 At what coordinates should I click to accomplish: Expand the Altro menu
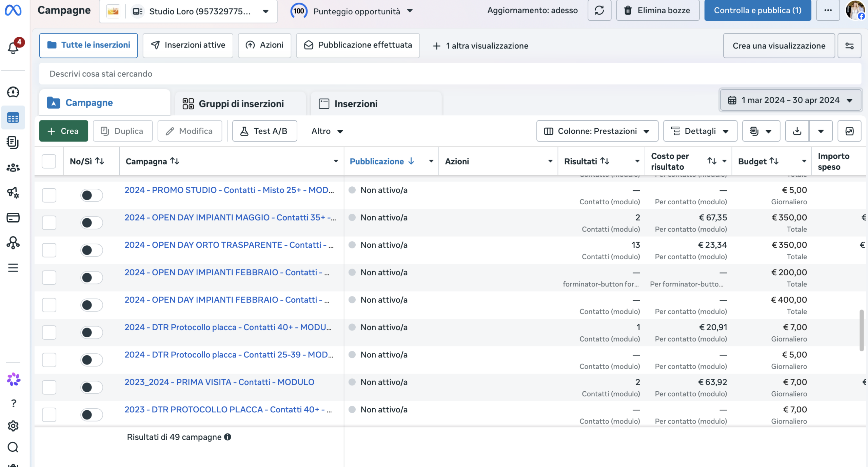[x=327, y=131]
